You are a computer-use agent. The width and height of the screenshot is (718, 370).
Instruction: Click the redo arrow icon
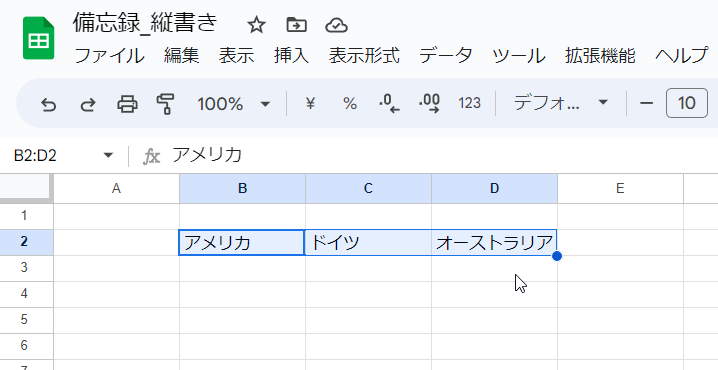click(88, 104)
